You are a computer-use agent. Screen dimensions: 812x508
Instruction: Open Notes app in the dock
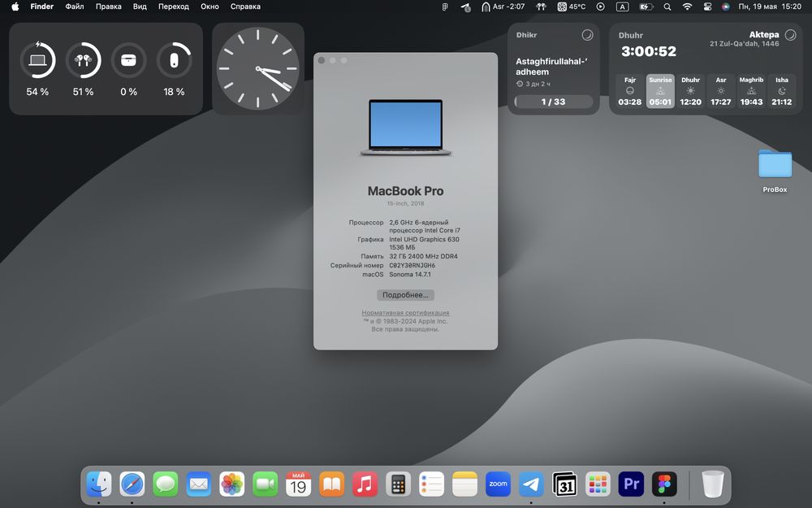pos(464,484)
